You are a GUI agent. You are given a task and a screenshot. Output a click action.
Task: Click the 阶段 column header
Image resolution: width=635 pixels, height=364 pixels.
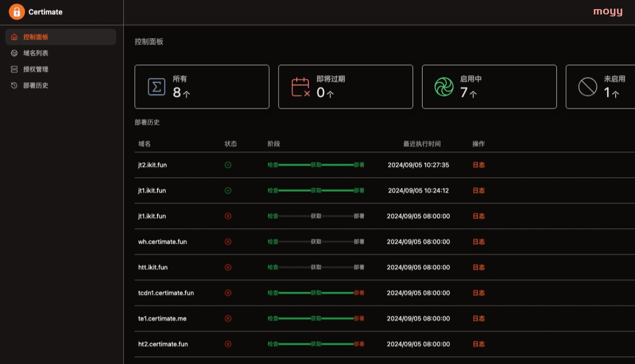274,144
